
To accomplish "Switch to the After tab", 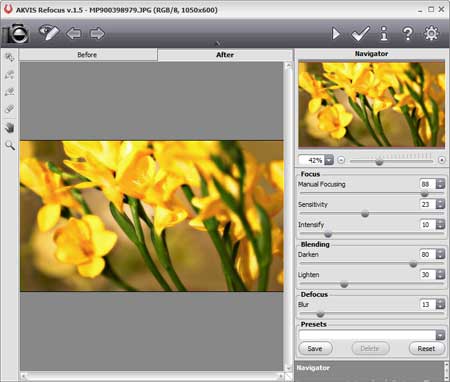I will 225,55.
